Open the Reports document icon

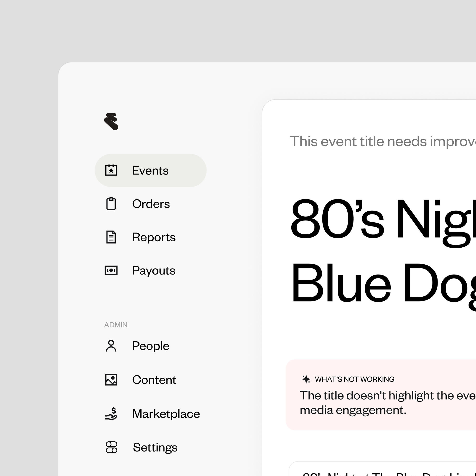click(x=112, y=237)
